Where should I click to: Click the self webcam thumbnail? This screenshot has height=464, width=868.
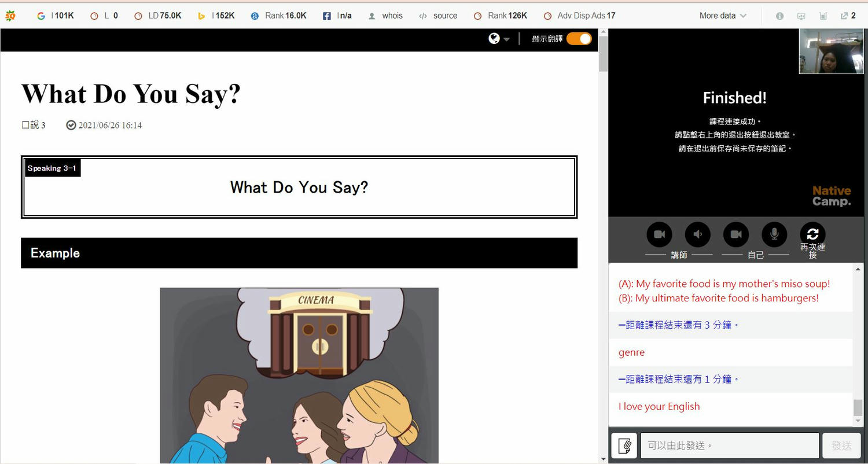click(831, 51)
